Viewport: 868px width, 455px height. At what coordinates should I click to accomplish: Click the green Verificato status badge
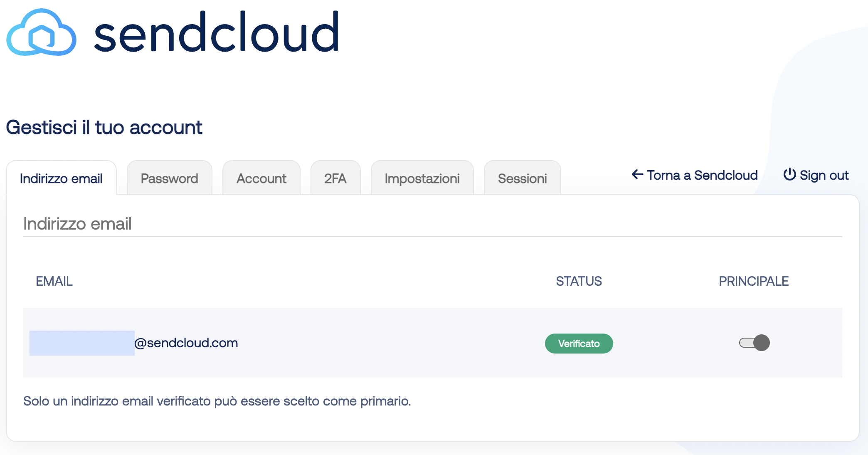[x=579, y=344]
